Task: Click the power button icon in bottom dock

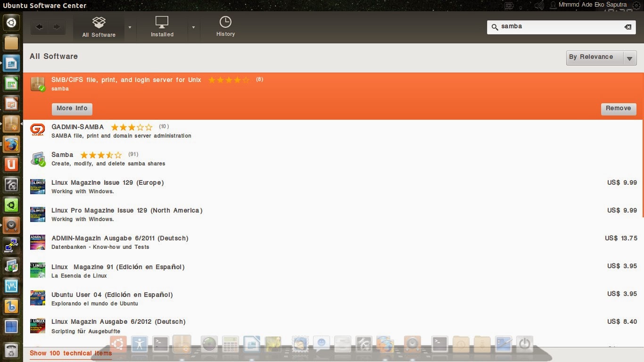Action: coord(524,344)
